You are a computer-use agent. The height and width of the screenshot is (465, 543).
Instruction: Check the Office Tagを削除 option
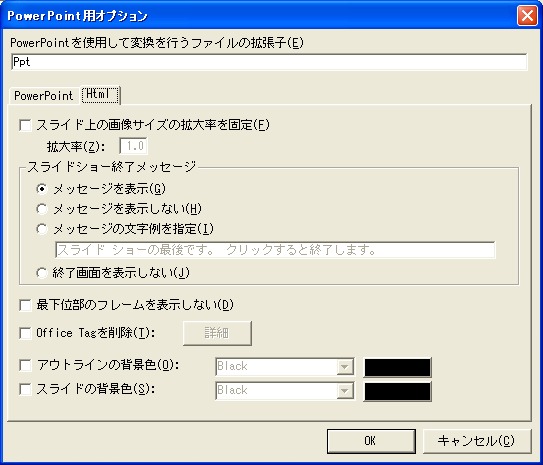[25, 333]
